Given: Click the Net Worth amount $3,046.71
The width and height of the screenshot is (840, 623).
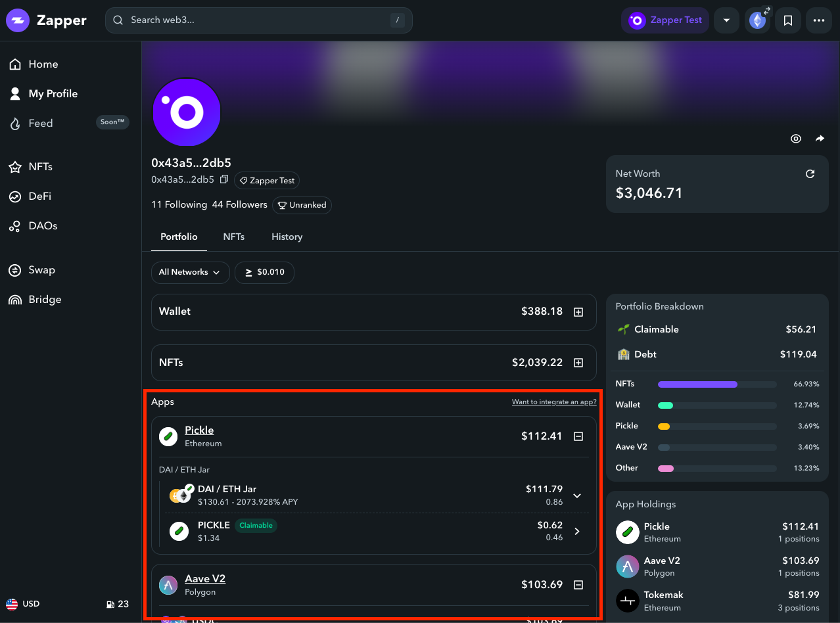Looking at the screenshot, I should [649, 193].
